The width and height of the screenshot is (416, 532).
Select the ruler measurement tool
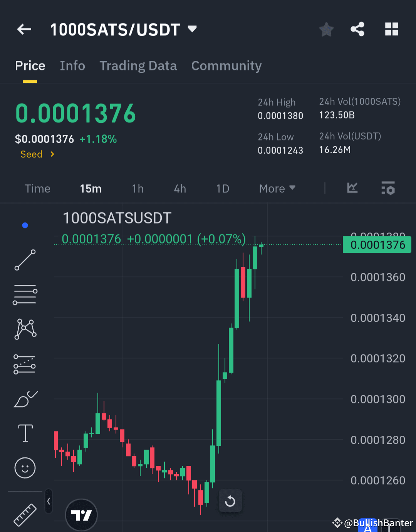25,514
